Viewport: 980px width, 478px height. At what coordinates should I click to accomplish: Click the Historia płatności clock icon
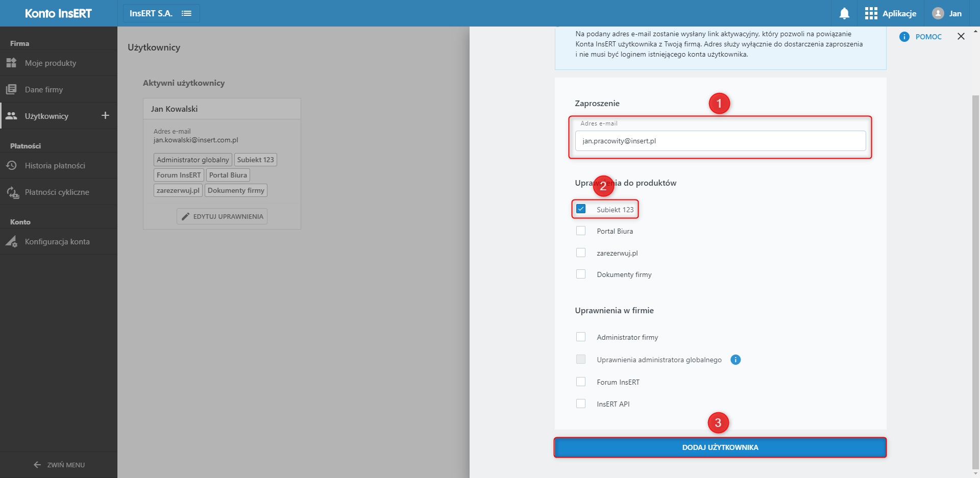pos(11,165)
